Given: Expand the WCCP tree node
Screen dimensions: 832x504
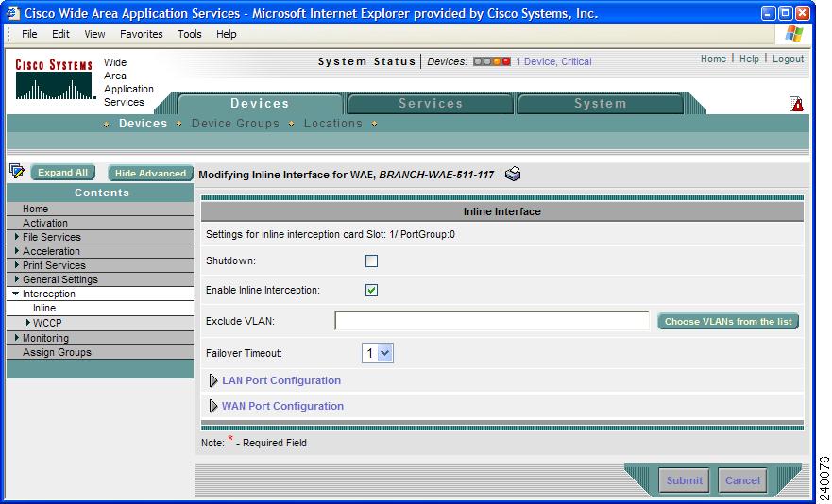Looking at the screenshot, I should tap(28, 322).
